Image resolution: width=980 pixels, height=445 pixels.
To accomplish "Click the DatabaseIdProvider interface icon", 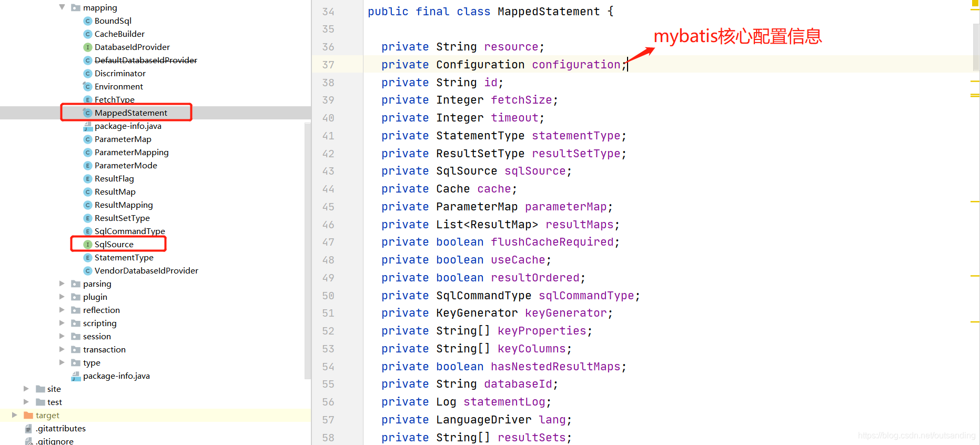I will (88, 47).
